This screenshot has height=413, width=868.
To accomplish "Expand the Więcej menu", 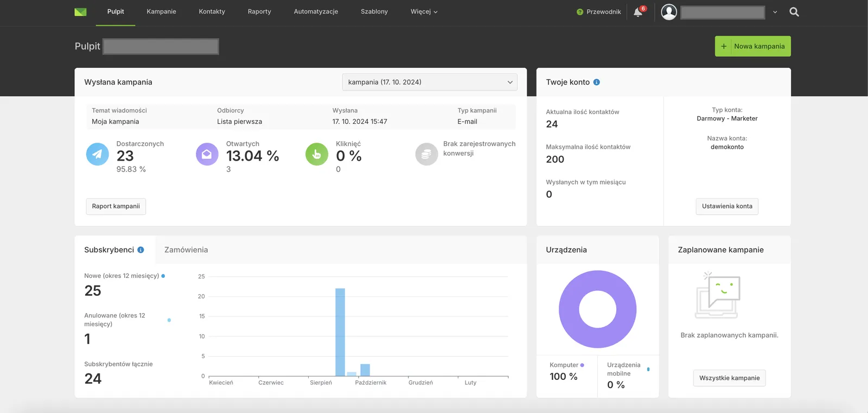I will (424, 12).
